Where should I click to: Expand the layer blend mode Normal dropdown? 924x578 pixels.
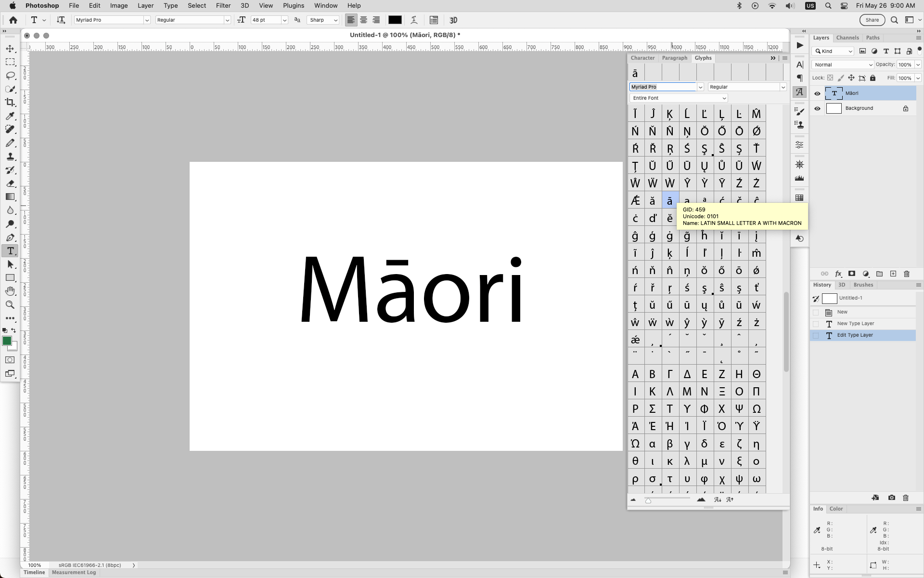(x=843, y=65)
